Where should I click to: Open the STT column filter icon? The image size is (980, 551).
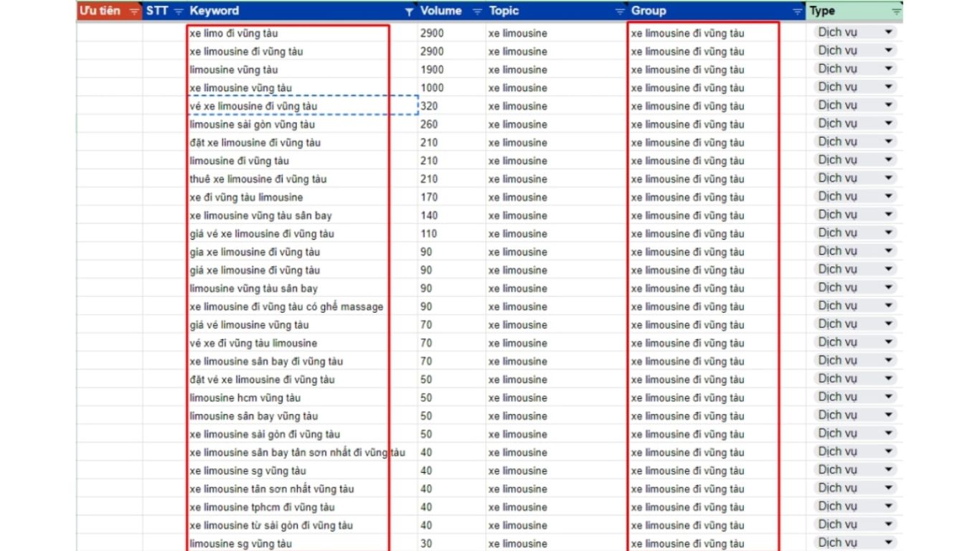(179, 11)
